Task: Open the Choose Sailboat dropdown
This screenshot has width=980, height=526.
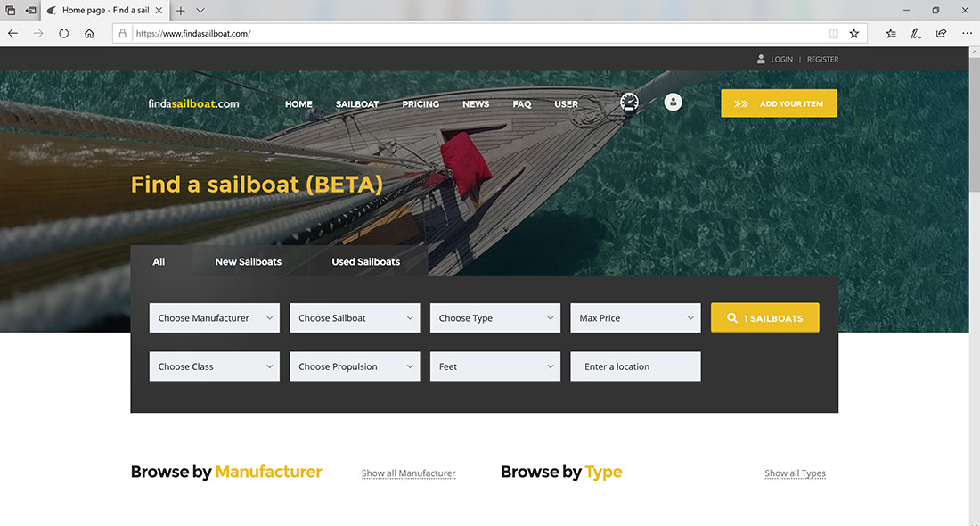Action: coord(355,317)
